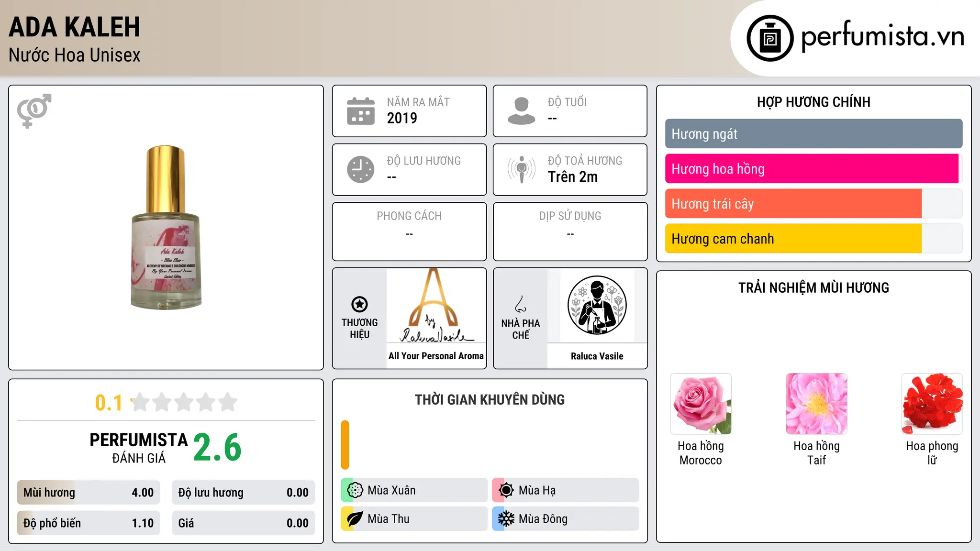This screenshot has height=551, width=980.
Task: Click the ADA KALEH title
Action: (x=75, y=27)
